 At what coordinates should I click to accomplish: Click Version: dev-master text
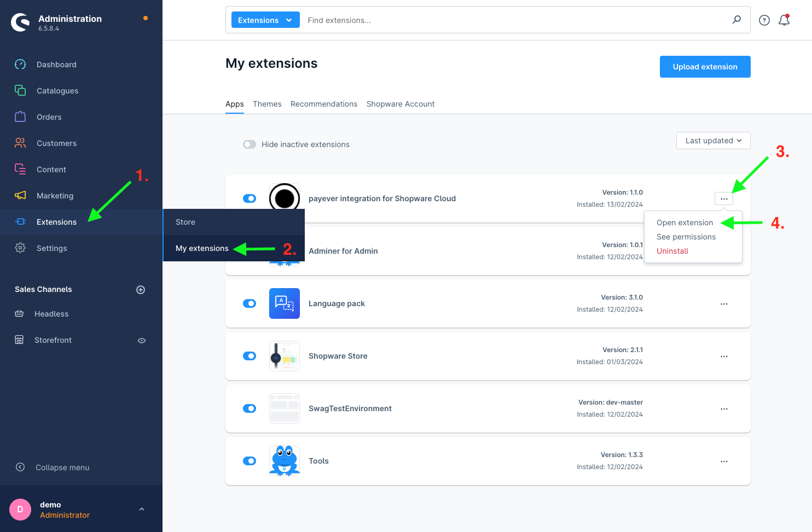coord(611,402)
